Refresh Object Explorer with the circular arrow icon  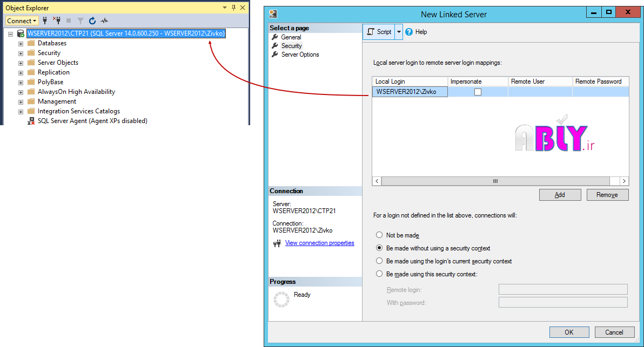(x=92, y=21)
